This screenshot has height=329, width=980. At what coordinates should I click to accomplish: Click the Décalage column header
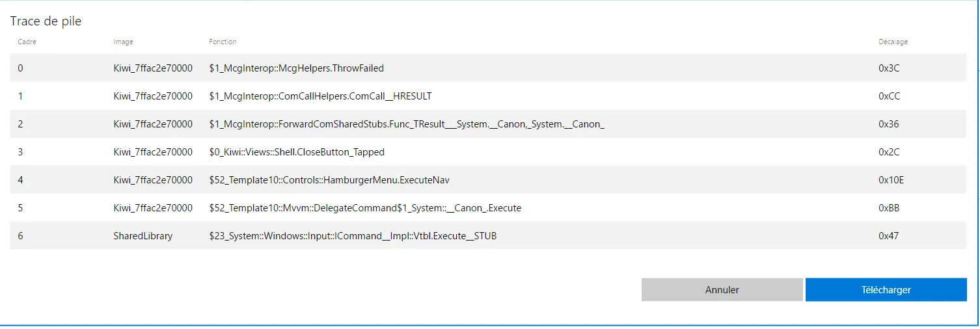point(893,42)
